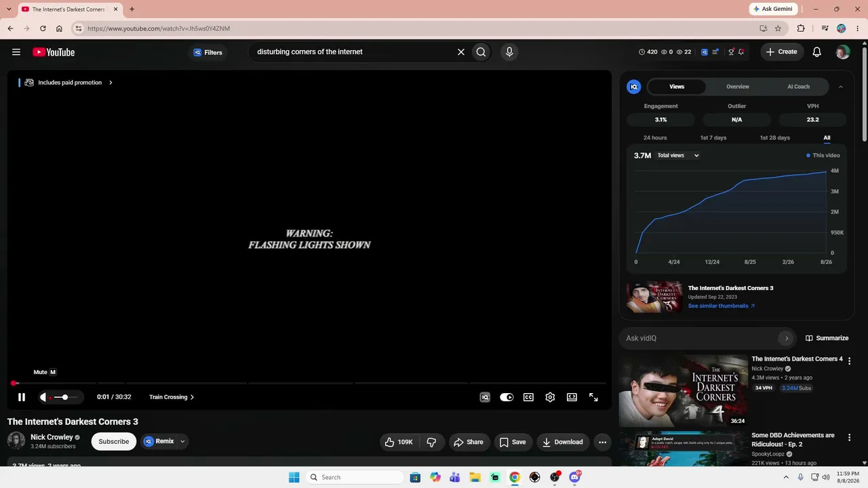Open options for Internet's Darkest Corners 4
The width and height of the screenshot is (868, 488).
pos(849,361)
